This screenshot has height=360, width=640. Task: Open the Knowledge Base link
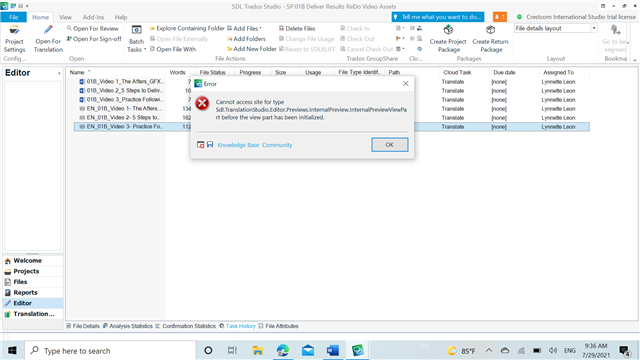(x=238, y=145)
